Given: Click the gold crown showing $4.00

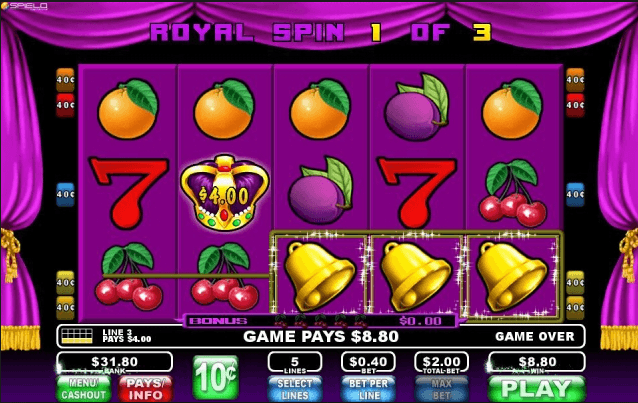Looking at the screenshot, I should point(225,193).
